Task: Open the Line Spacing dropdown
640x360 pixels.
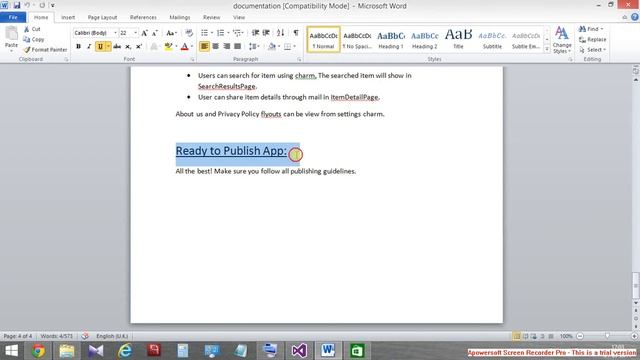Action: tap(254, 47)
